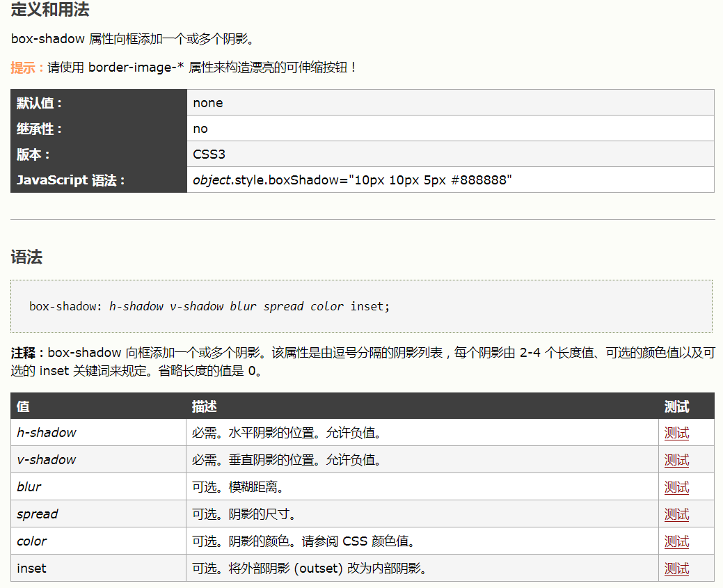The width and height of the screenshot is (723, 588).
Task: Click the description mentioning CSS 颜色值
Action: click(303, 542)
